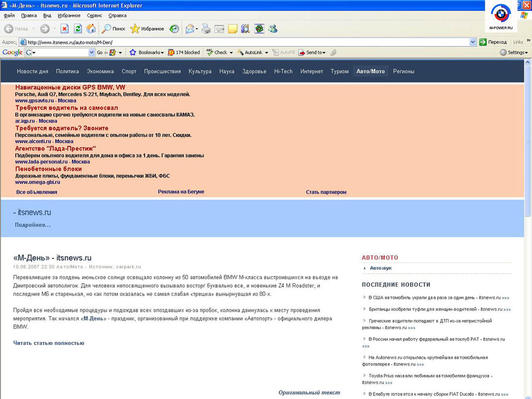The height and width of the screenshot is (399, 532).
Task: Stop loading with the red X icon
Action: (65, 29)
